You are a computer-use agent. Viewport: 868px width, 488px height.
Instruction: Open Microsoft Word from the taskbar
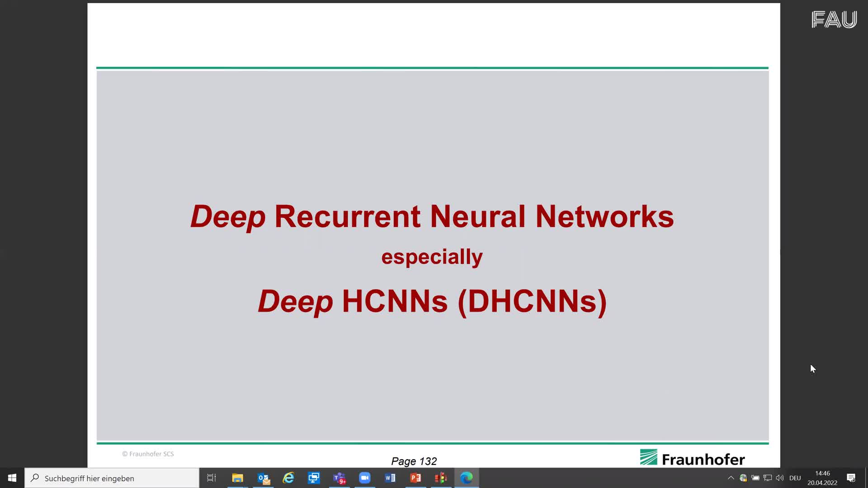click(390, 478)
